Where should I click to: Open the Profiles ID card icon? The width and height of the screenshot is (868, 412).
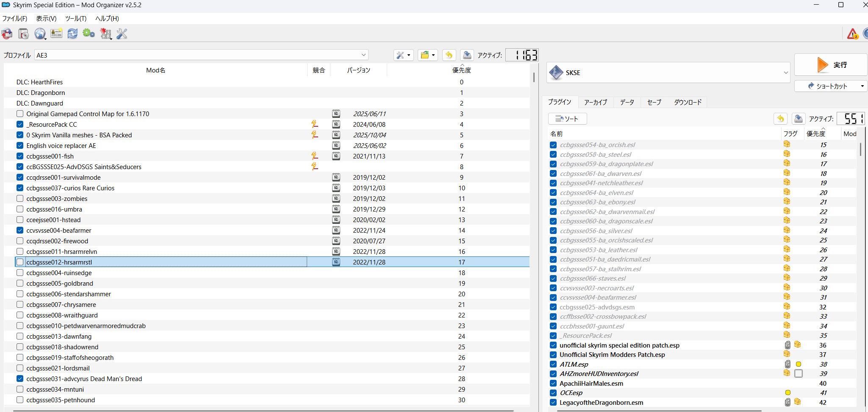56,34
